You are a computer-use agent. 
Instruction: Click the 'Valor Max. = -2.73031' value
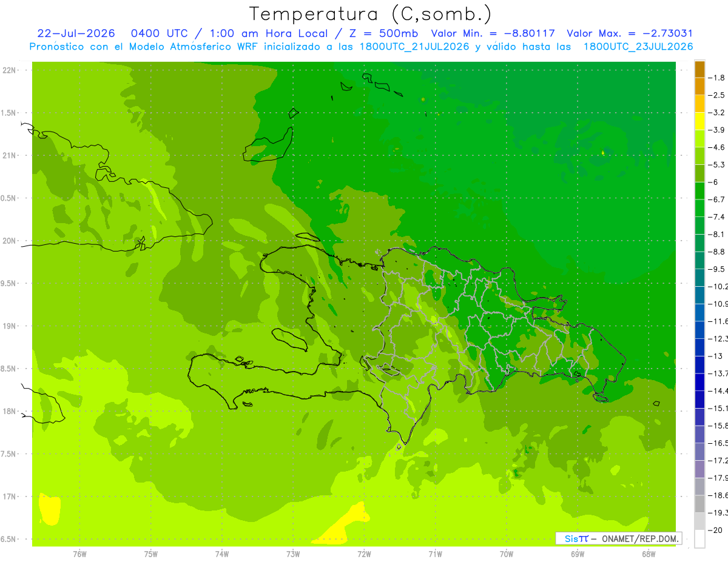point(629,34)
